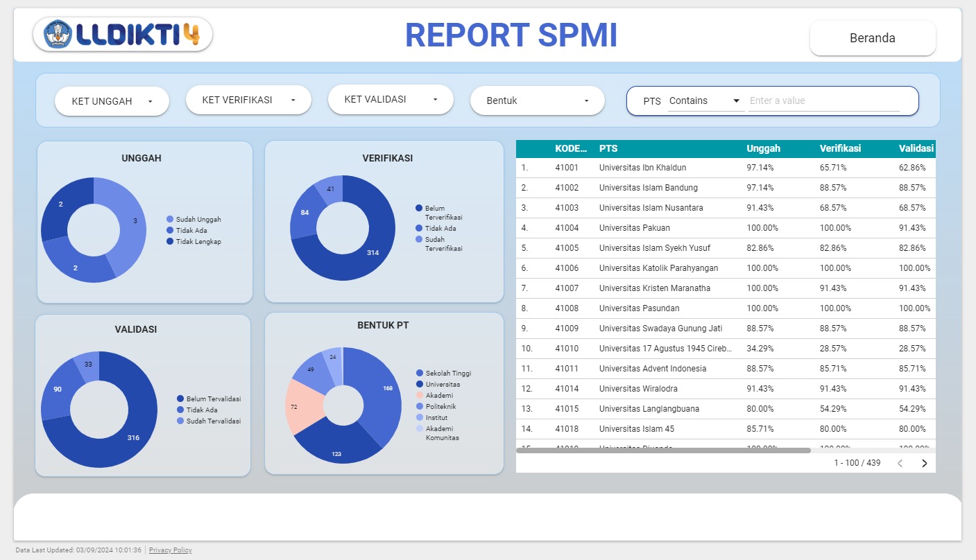This screenshot has height=560, width=976.
Task: Open the KET VALIDASI filter dropdown
Action: coord(391,99)
